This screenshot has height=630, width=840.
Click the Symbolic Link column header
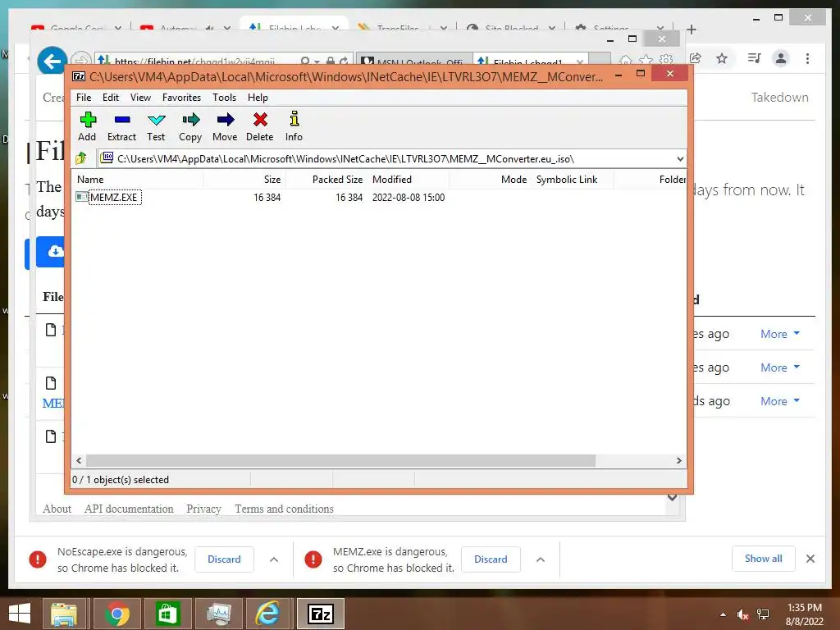click(572, 180)
